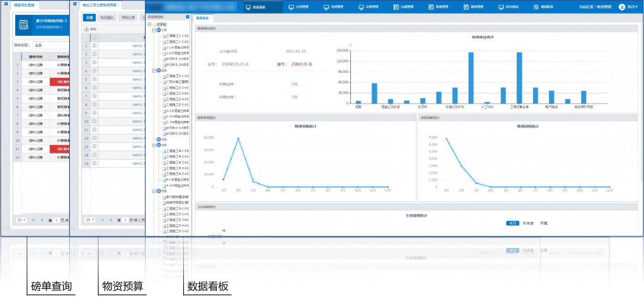Click the user avatar icon at top right
Screen dimensions: 644x305
point(622,7)
